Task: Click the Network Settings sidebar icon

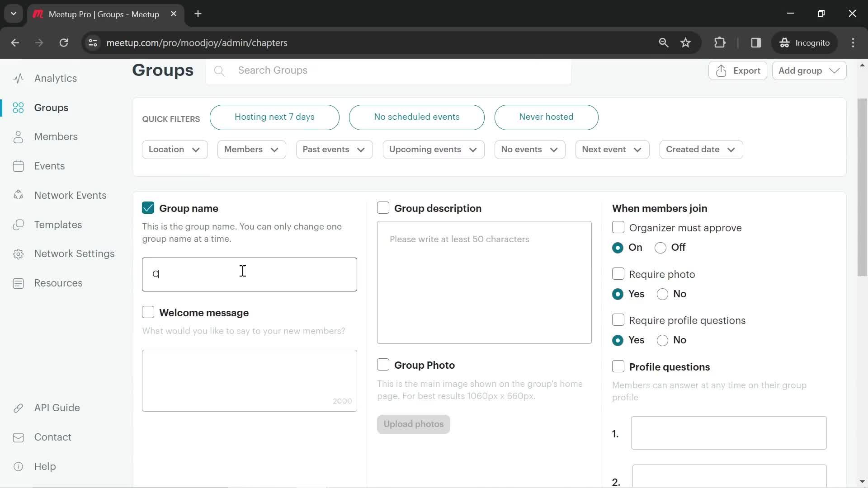Action: 19,253
